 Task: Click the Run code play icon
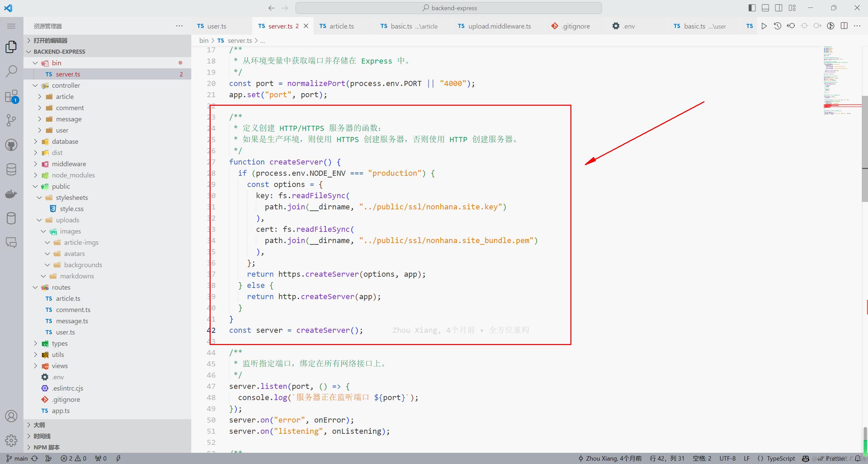[x=764, y=26]
